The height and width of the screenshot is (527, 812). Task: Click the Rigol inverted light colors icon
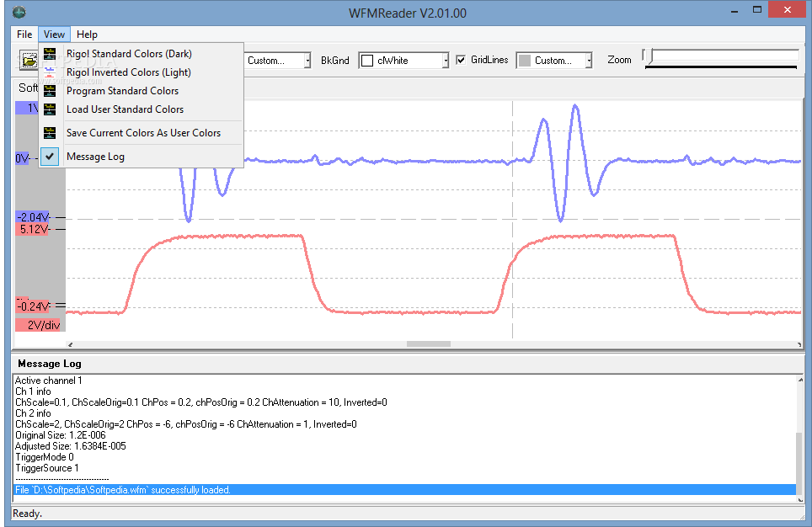point(50,72)
